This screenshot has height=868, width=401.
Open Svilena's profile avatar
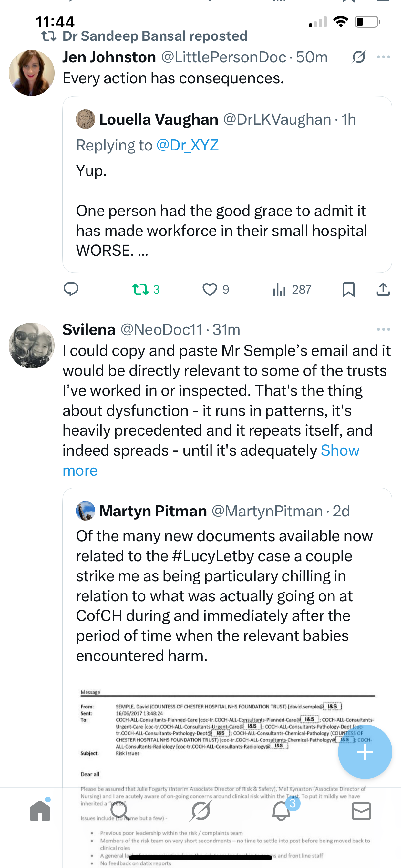pyautogui.click(x=32, y=346)
